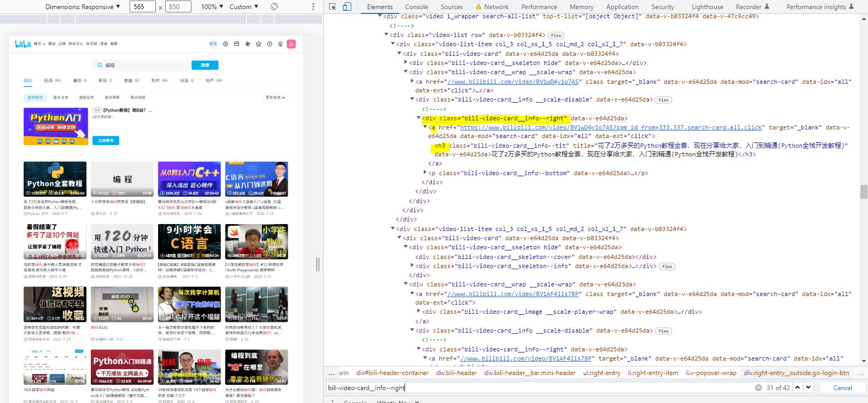The width and height of the screenshot is (868, 403).
Task: Expand the bili-video-card__image div node
Action: pos(418,312)
